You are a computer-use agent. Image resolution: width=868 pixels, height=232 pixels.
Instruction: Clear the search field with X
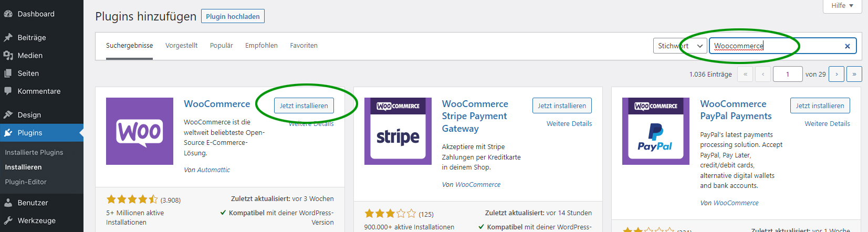pos(848,46)
